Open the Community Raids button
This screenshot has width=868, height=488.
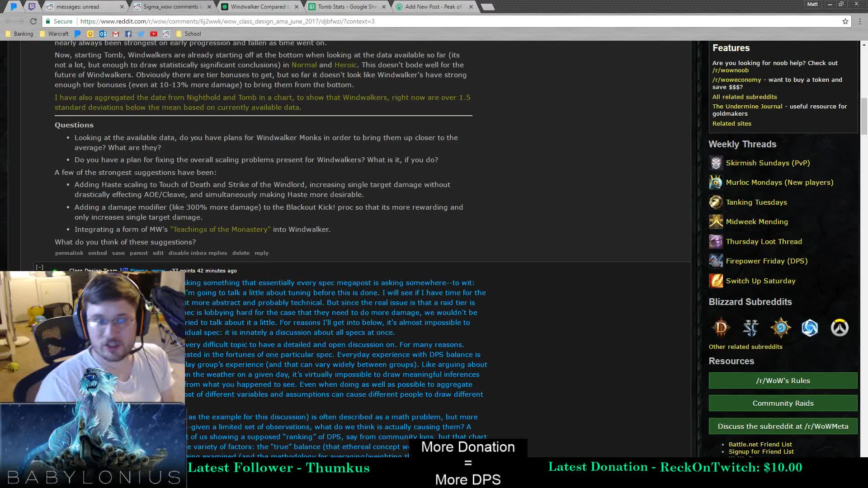[x=783, y=403]
